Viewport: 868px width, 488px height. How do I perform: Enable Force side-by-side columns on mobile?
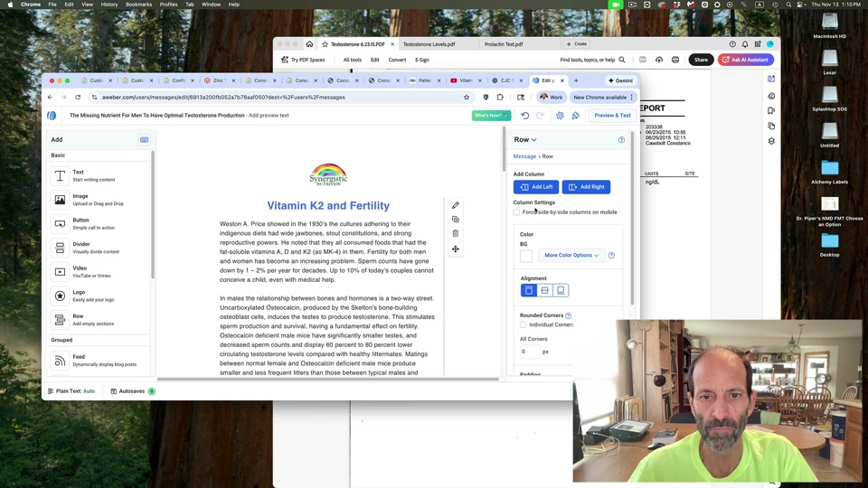(517, 212)
